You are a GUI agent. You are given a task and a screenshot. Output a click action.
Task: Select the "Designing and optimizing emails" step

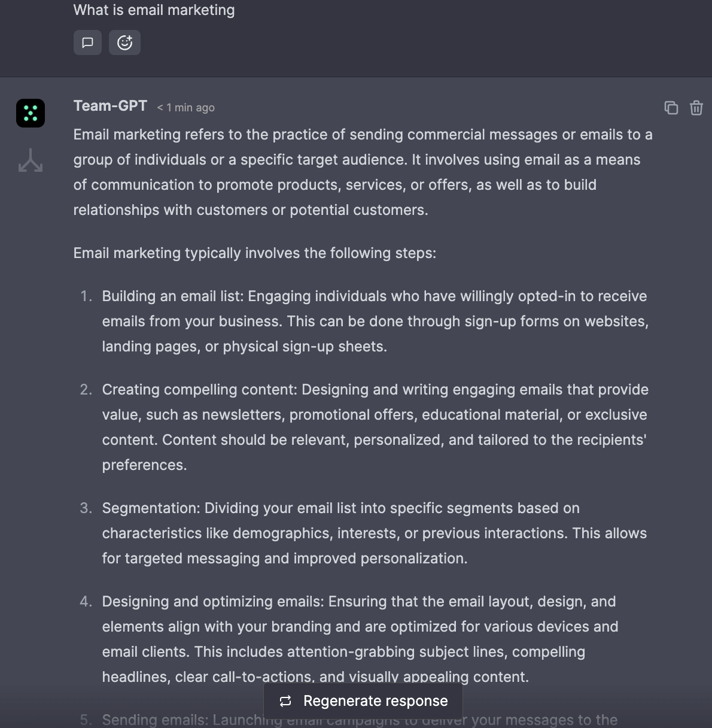click(x=360, y=639)
